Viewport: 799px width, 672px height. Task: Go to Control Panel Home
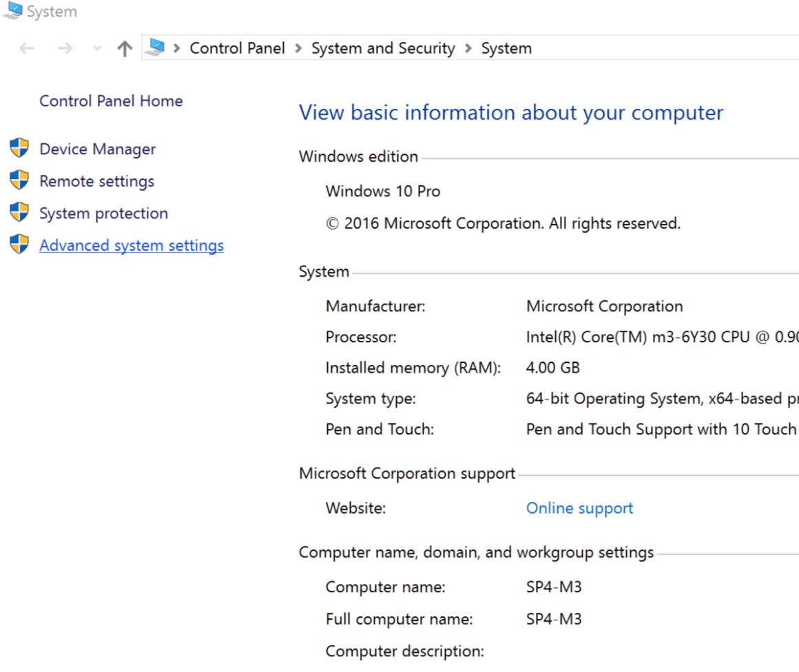click(x=111, y=101)
